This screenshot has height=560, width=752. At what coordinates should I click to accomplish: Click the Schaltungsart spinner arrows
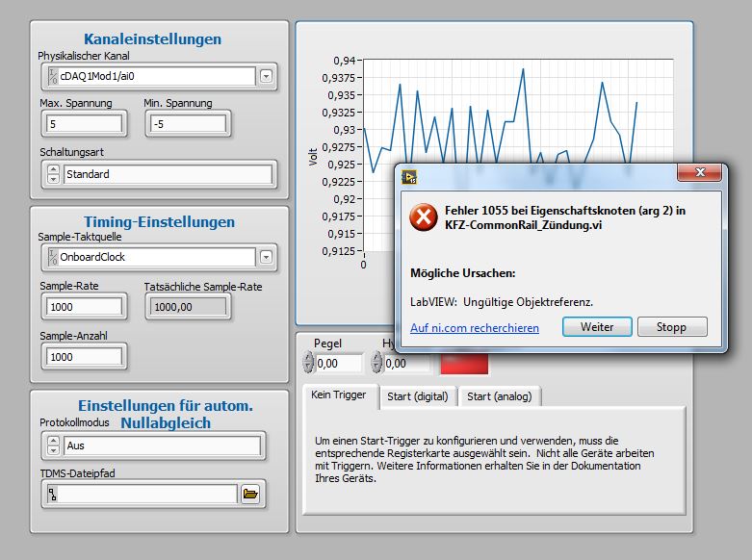53,174
